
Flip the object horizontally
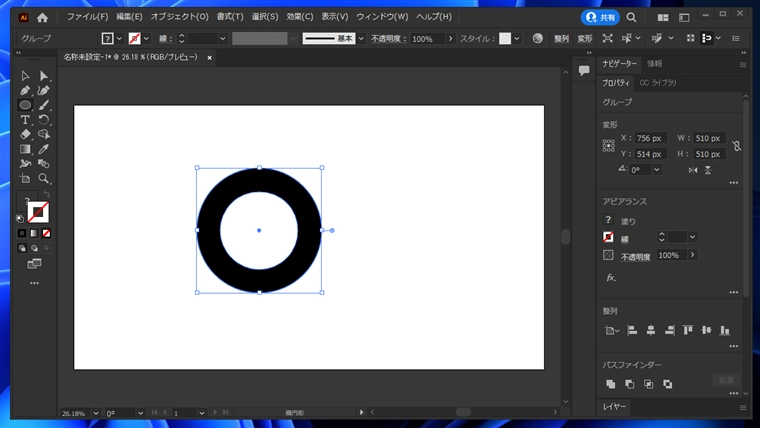click(x=693, y=170)
